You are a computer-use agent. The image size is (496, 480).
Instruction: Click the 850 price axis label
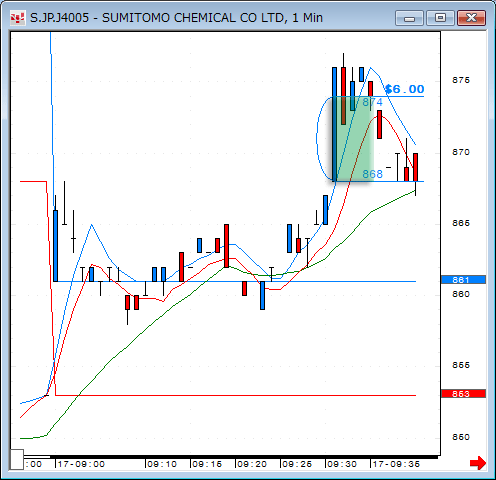pyautogui.click(x=461, y=437)
